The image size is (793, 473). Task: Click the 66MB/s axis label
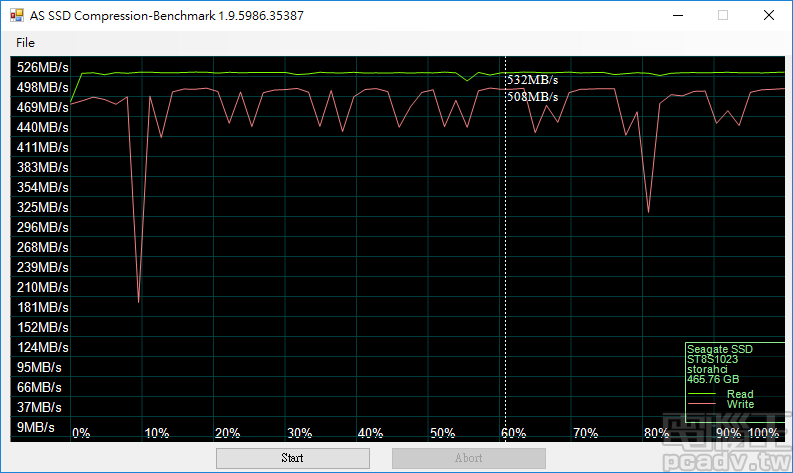tap(39, 388)
